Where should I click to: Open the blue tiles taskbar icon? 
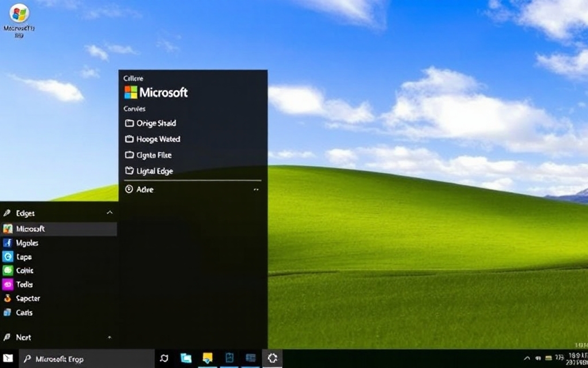[250, 358]
